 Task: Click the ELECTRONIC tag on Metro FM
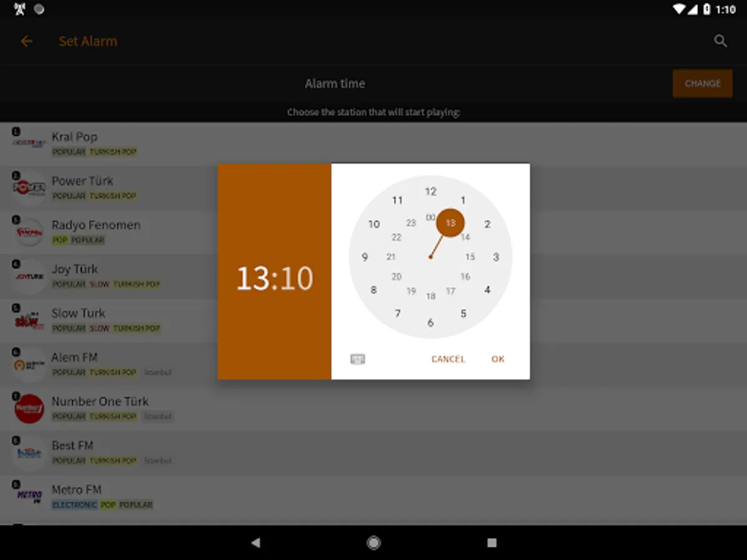(75, 505)
